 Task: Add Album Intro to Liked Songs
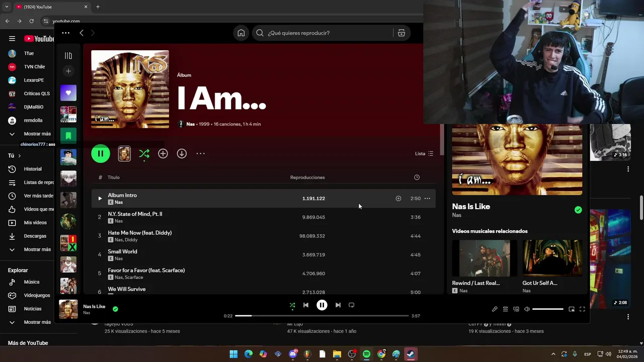pos(398,199)
